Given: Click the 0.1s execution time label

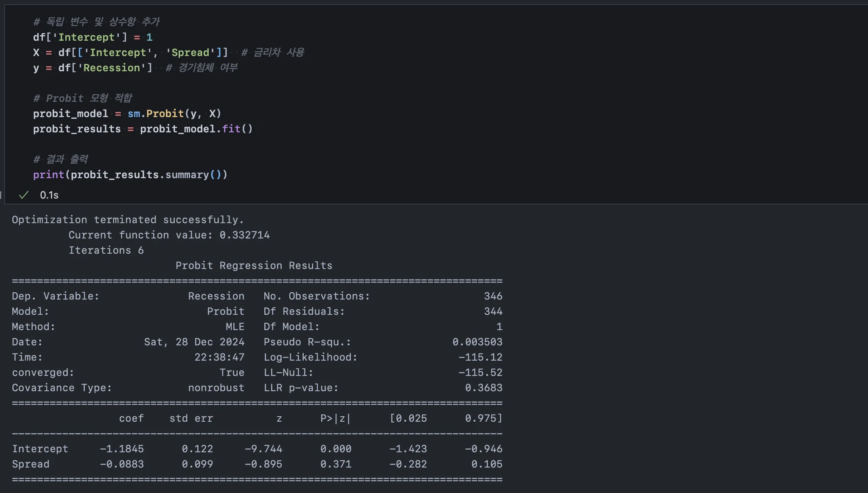Looking at the screenshot, I should click(49, 195).
